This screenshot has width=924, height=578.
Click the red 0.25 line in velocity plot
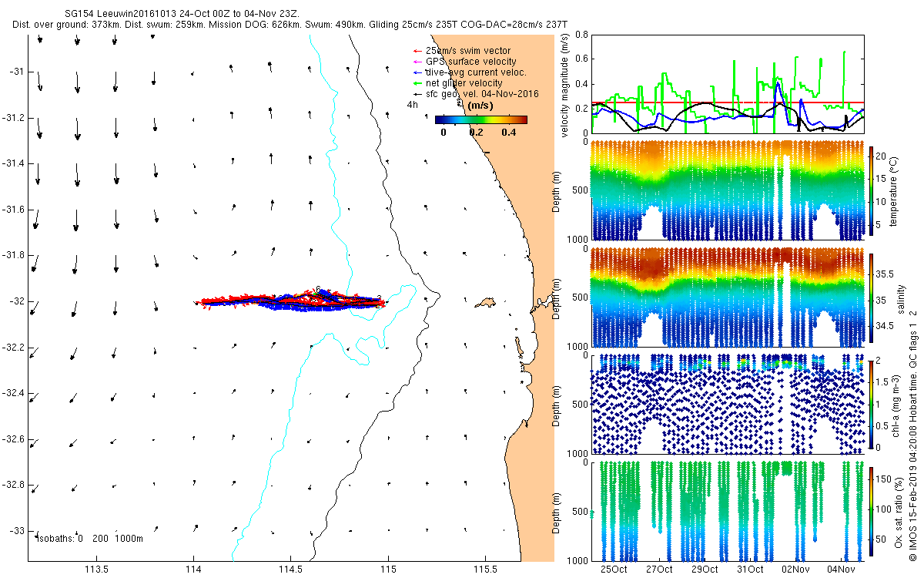pos(726,102)
